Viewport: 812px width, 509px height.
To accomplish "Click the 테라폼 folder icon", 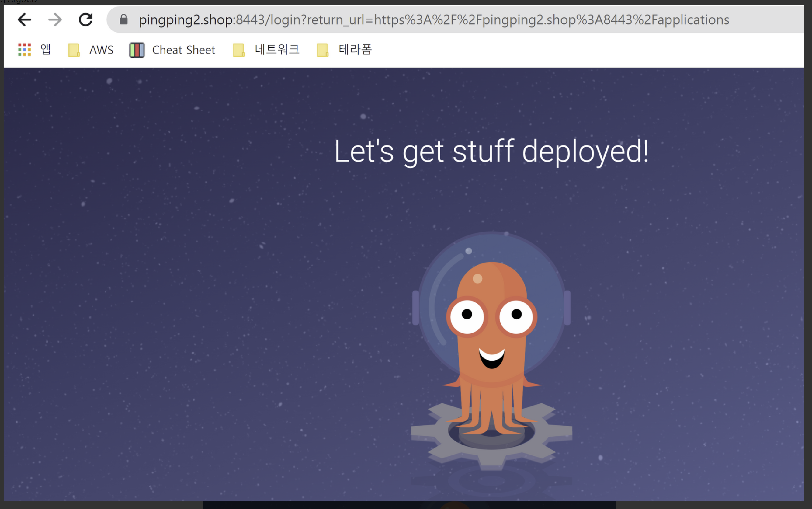I will pyautogui.click(x=322, y=50).
